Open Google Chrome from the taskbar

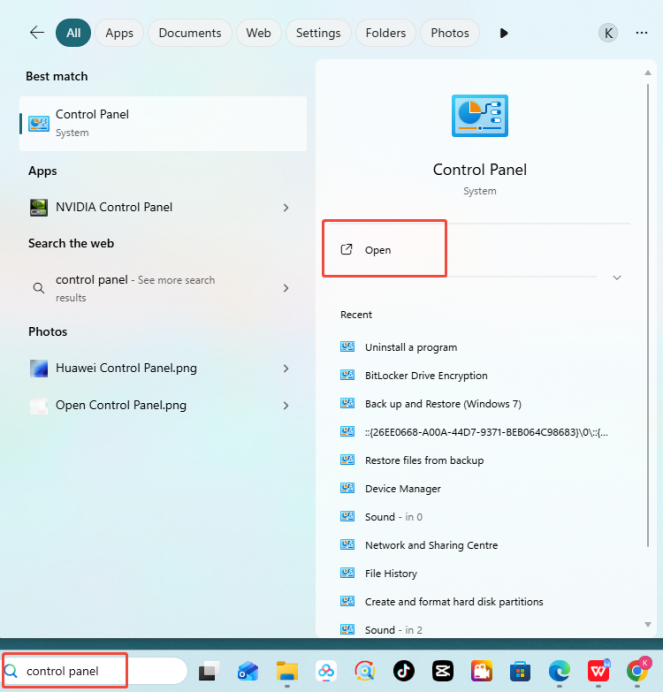637,671
